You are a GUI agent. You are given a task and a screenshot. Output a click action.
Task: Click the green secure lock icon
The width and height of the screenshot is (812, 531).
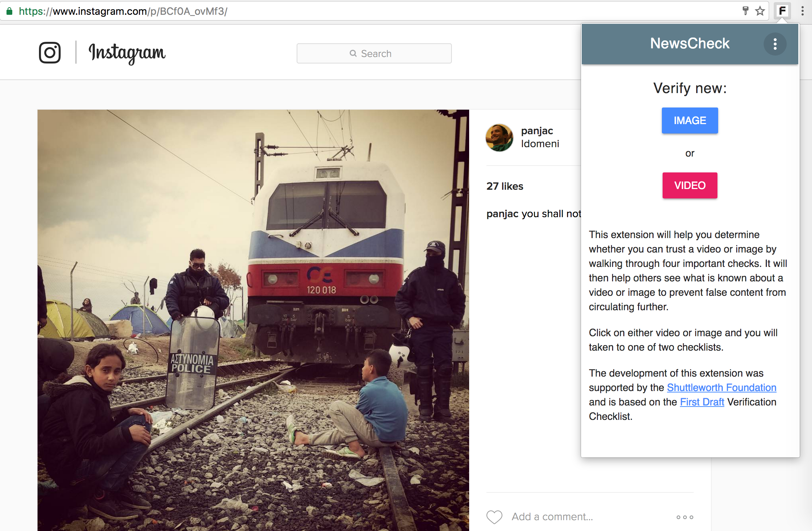[10, 11]
